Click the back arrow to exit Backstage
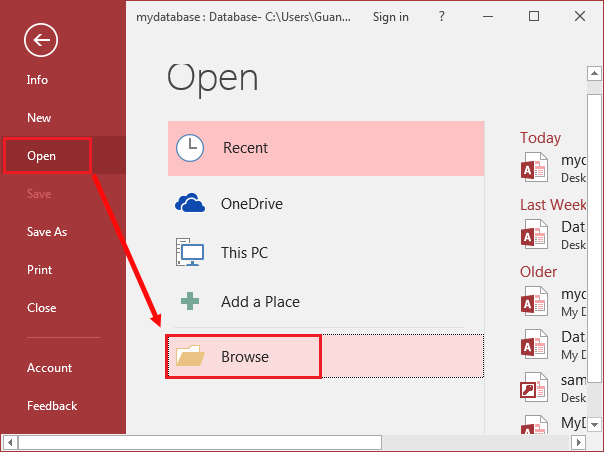This screenshot has width=604, height=452. (41, 40)
